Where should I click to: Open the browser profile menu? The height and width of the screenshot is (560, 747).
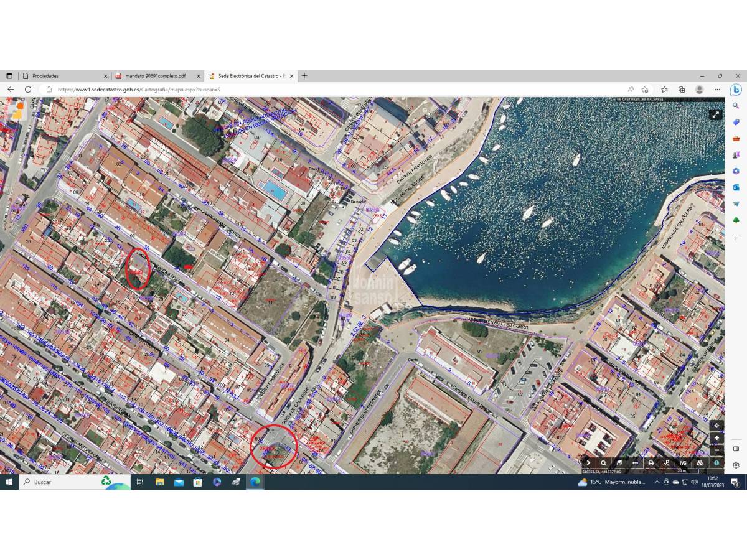point(699,90)
